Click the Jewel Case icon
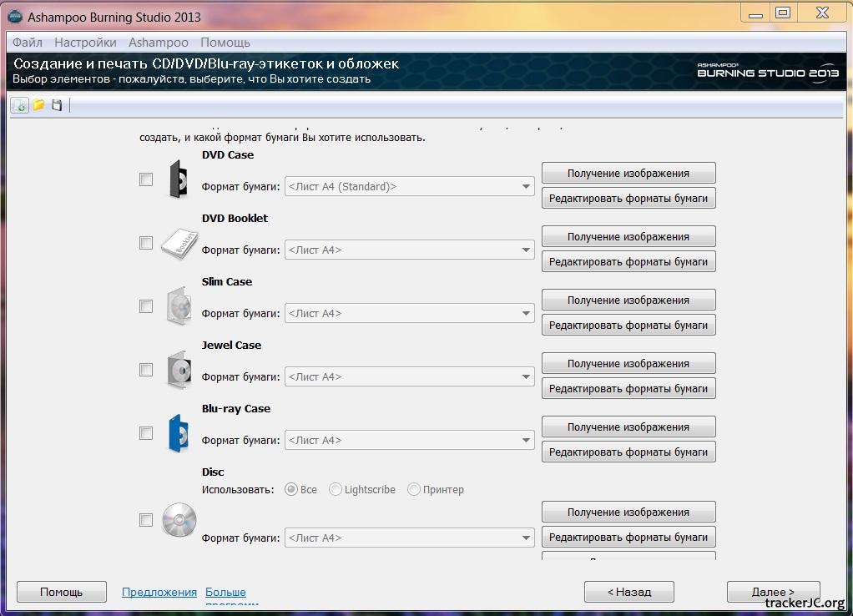 (x=179, y=370)
